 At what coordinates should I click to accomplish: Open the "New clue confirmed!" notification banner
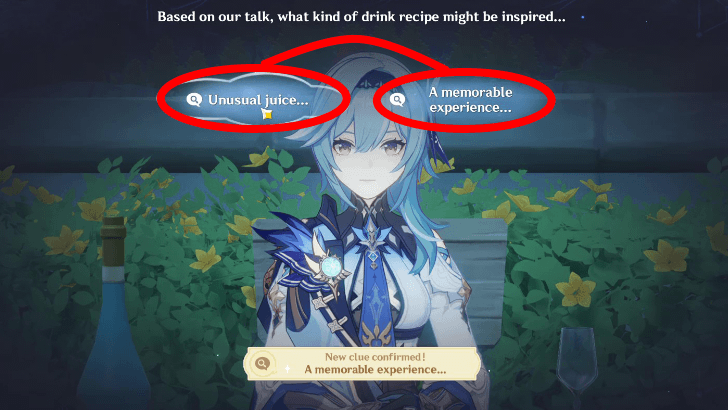pos(362,364)
